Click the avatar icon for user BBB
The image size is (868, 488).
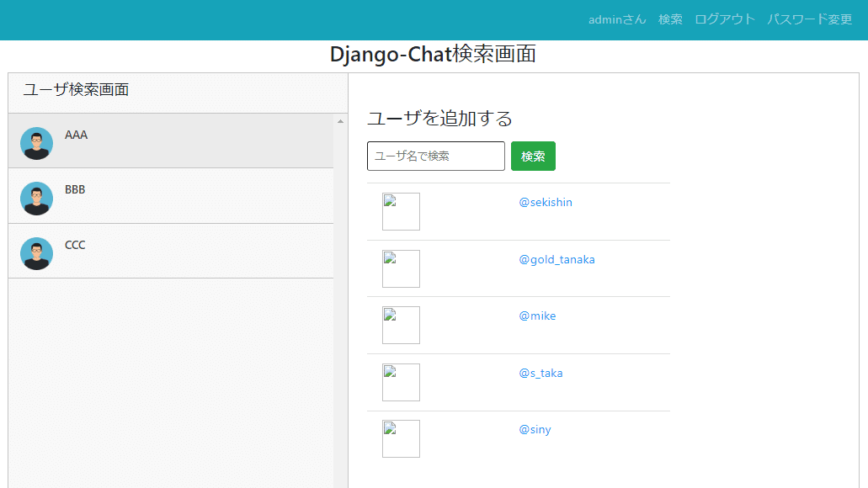(x=36, y=198)
